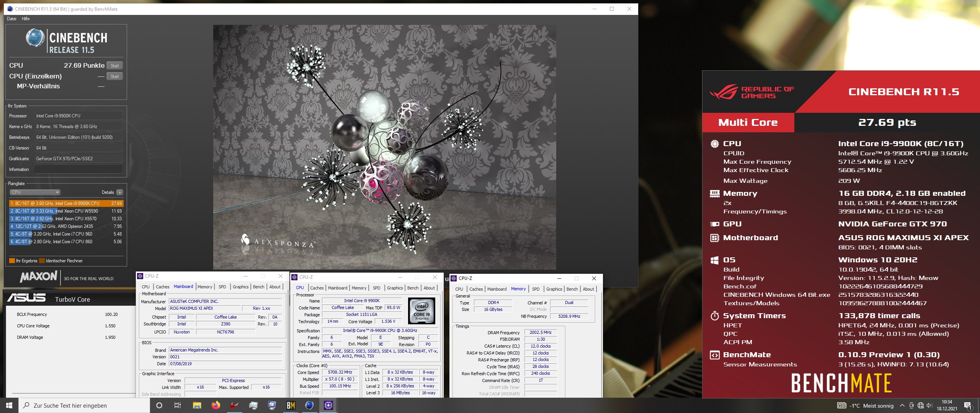Click the GPU icon in BenchMate panel
This screenshot has height=413, width=980.
[x=714, y=224]
